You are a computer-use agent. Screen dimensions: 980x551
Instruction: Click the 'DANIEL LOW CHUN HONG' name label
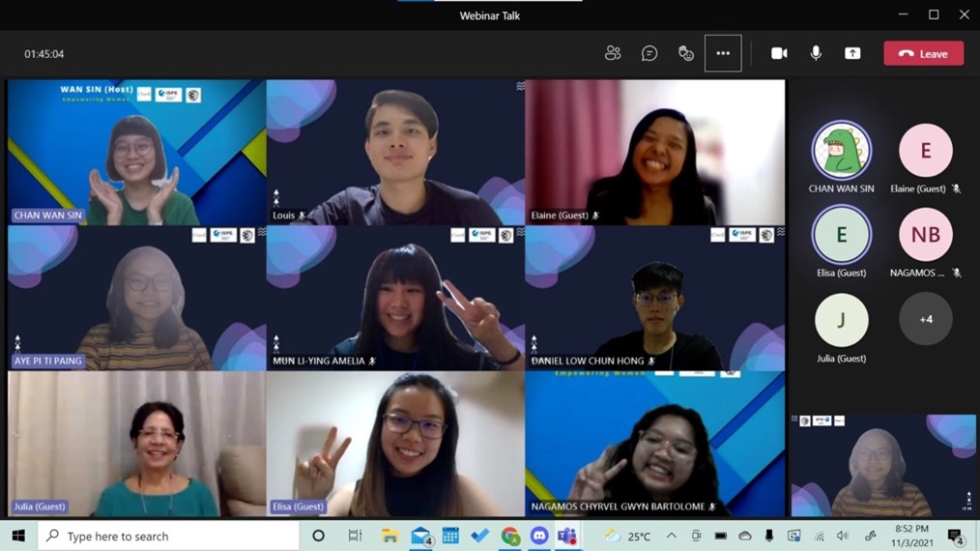coord(588,361)
